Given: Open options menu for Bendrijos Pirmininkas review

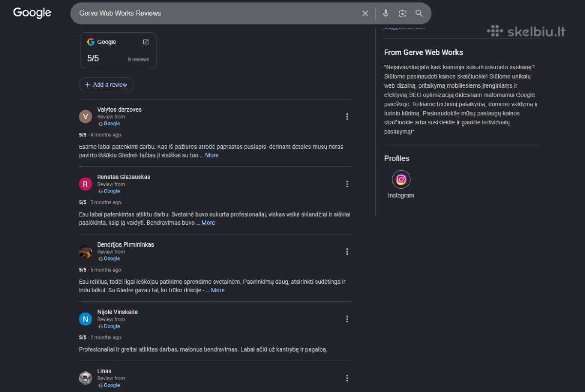Looking at the screenshot, I should pos(347,252).
